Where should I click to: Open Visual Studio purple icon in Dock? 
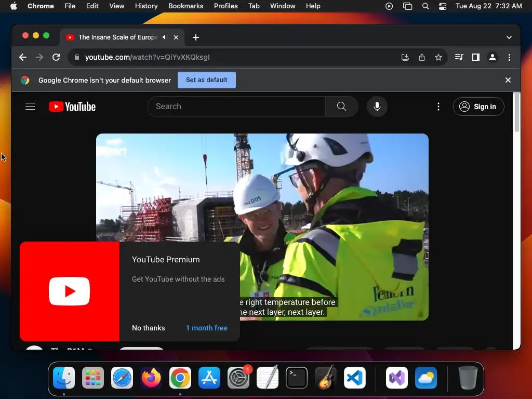[397, 378]
